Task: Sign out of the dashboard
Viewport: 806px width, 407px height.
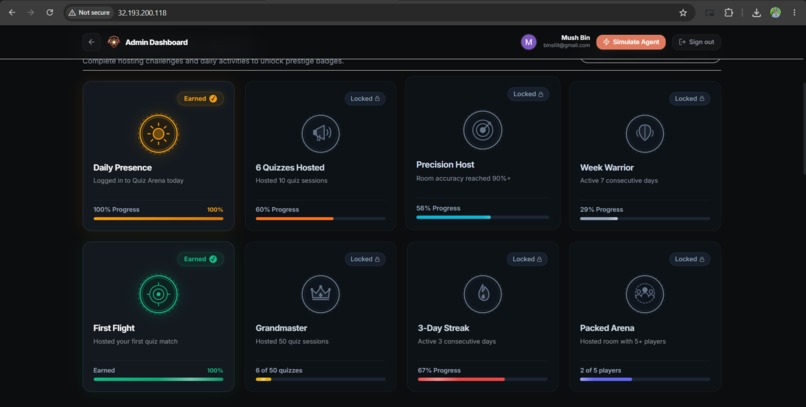Action: pyautogui.click(x=696, y=42)
